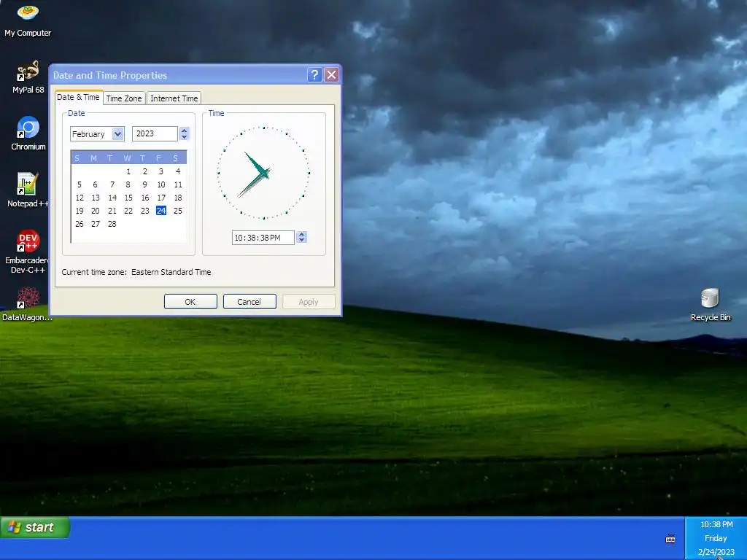
Task: Switch to the Time Zone tab
Action: tap(124, 98)
